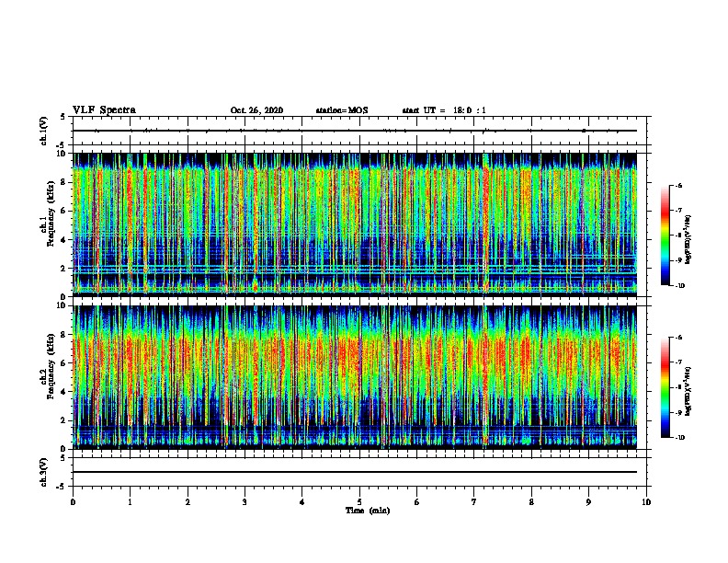728x563 pixels.
Task: Click time axis tick label "8"
Action: tap(531, 501)
